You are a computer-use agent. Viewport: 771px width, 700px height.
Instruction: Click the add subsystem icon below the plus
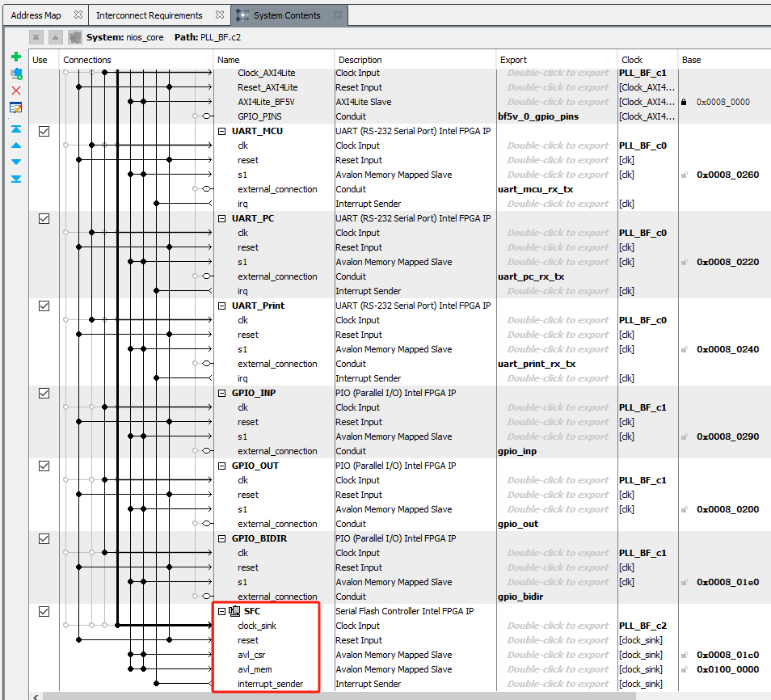click(16, 74)
